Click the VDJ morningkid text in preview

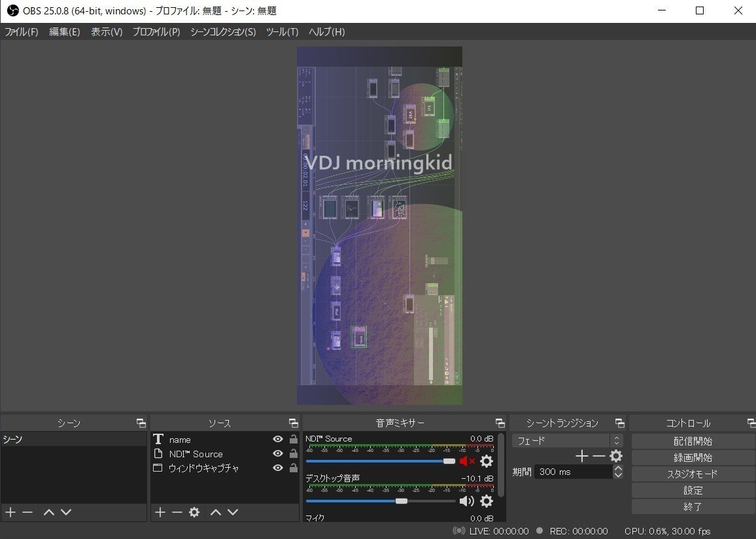pyautogui.click(x=379, y=162)
